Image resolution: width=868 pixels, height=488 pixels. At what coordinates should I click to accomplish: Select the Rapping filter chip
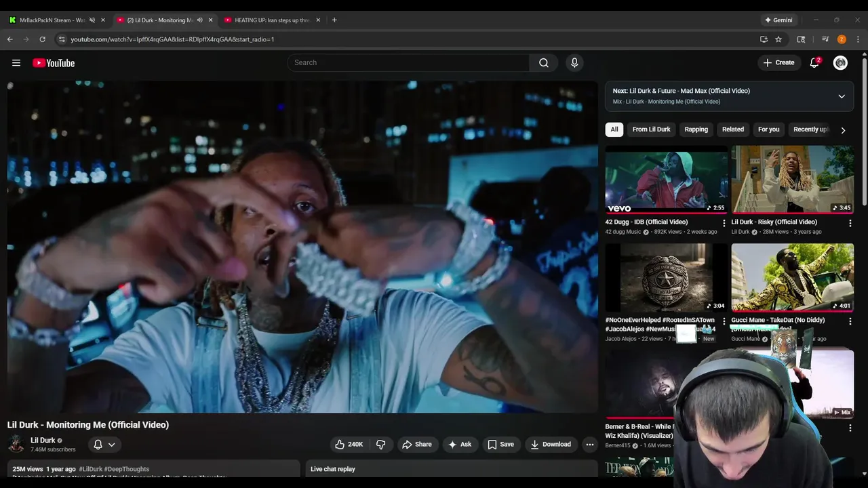click(696, 129)
